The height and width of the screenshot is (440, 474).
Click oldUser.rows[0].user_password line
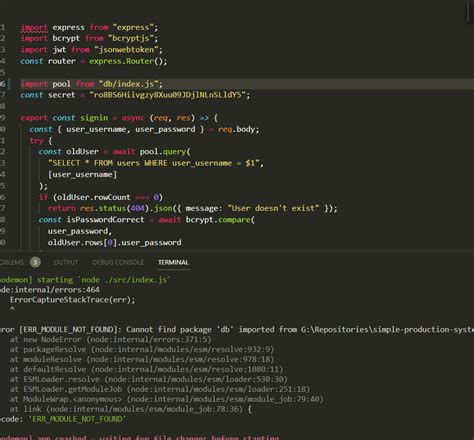point(115,242)
